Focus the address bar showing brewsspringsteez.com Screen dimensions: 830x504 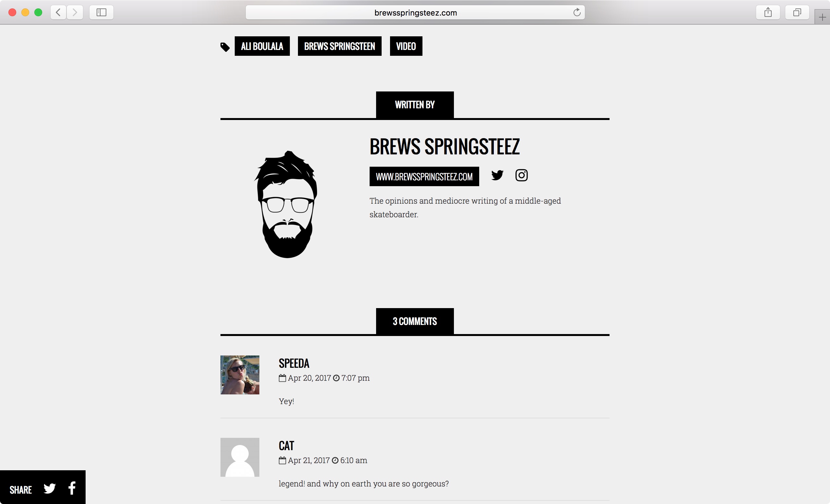[415, 12]
